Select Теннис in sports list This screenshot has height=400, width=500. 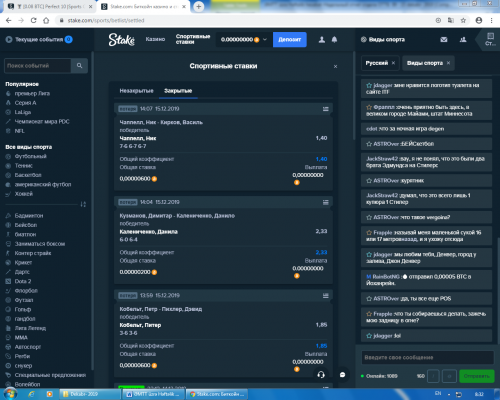(23, 166)
